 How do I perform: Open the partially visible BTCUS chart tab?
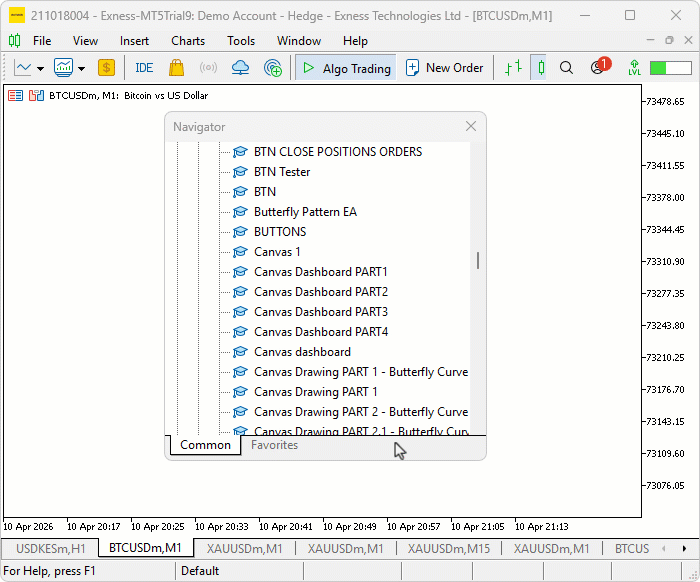(632, 549)
